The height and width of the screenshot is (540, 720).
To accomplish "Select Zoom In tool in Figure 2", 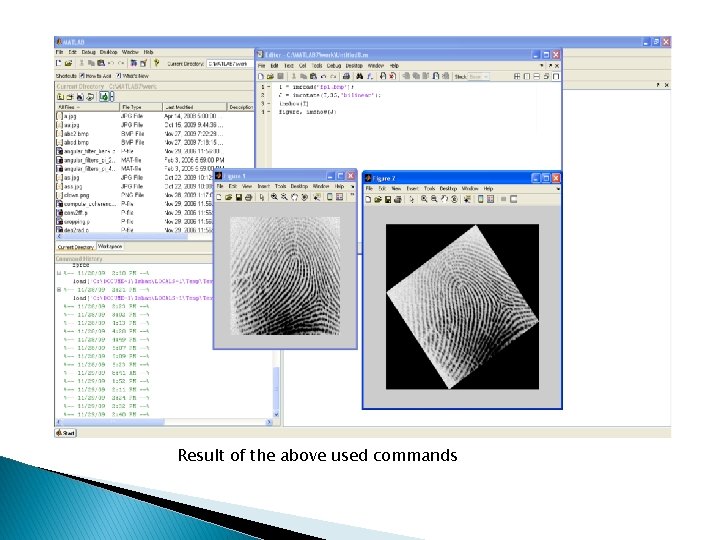I will (x=424, y=199).
